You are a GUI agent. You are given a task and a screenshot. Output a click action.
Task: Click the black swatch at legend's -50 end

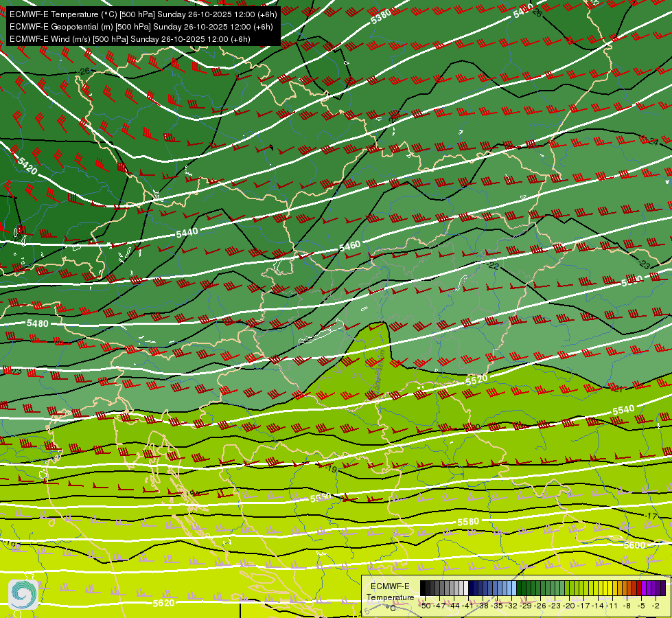pyautogui.click(x=423, y=588)
